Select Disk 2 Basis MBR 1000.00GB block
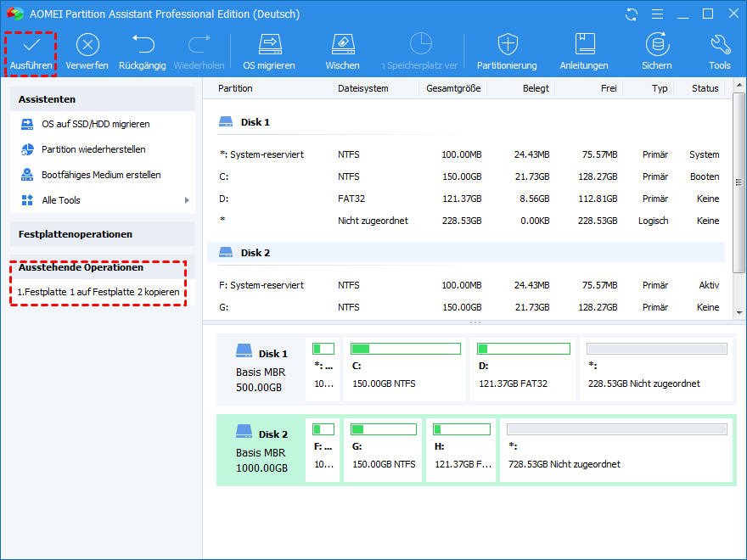The image size is (747, 560). click(261, 451)
